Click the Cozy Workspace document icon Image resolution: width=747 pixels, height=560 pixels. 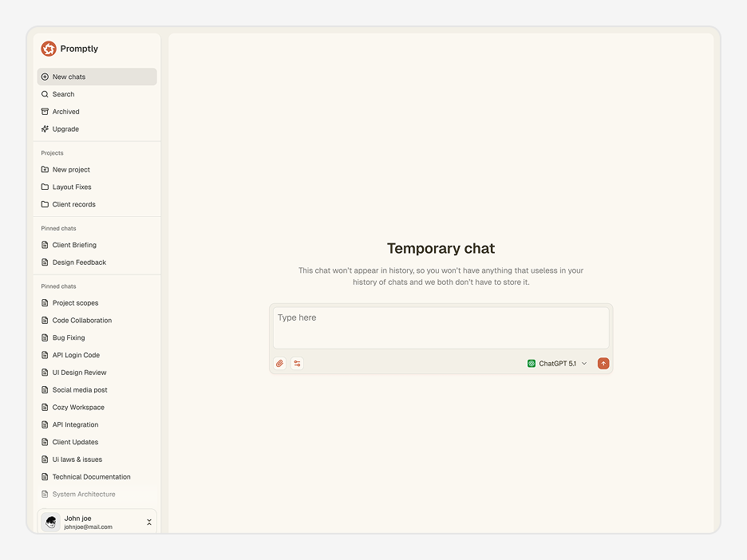click(x=45, y=407)
